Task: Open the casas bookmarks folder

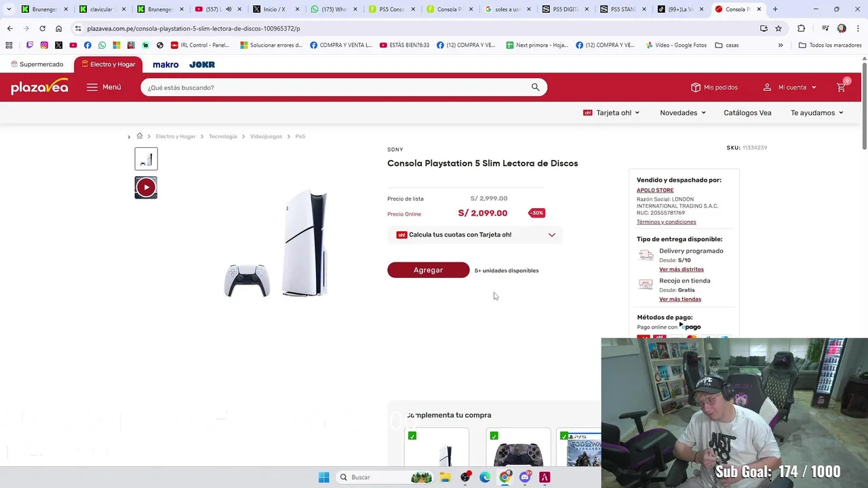Action: [x=727, y=45]
